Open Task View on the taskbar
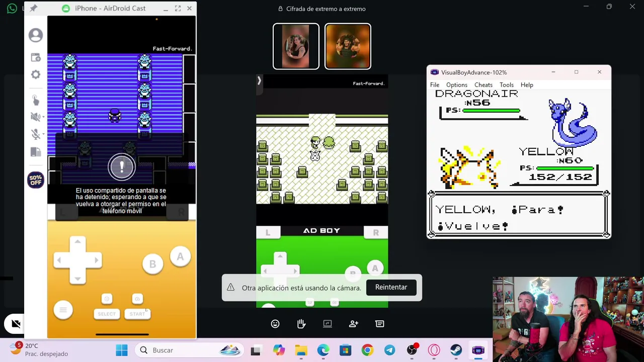The image size is (644, 362). (256, 350)
